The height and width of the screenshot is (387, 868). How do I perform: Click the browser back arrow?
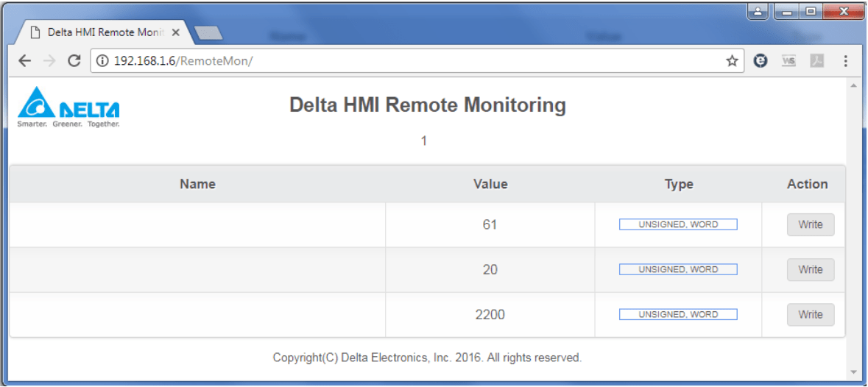(24, 61)
